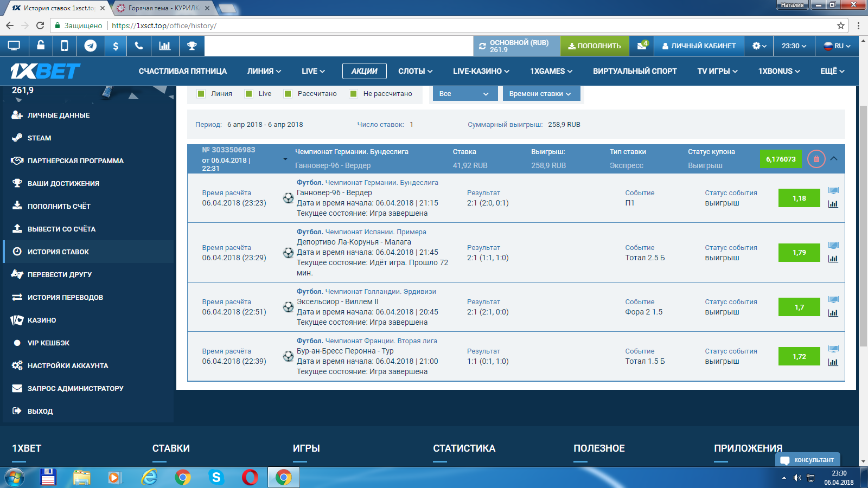Click the desktop monitor icon in top bar

14,46
